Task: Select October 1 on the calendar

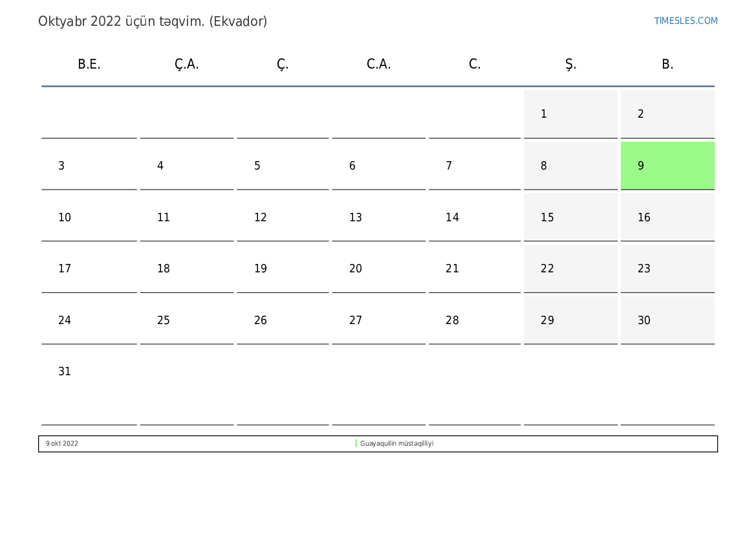Action: 570,114
